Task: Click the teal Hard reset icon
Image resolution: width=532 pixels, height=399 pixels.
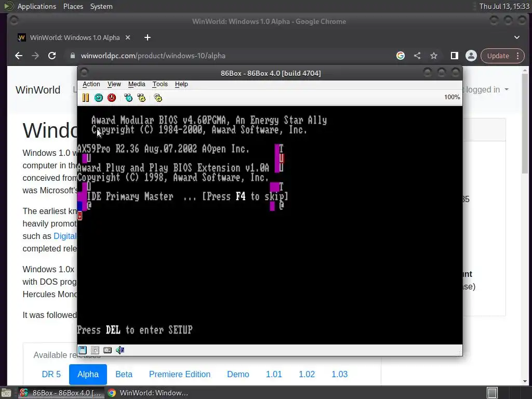Action: point(98,98)
